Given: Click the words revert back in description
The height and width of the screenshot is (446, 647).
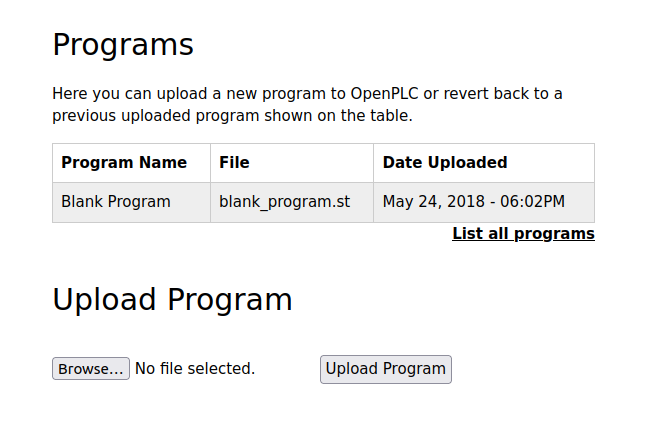Looking at the screenshot, I should 480,94.
